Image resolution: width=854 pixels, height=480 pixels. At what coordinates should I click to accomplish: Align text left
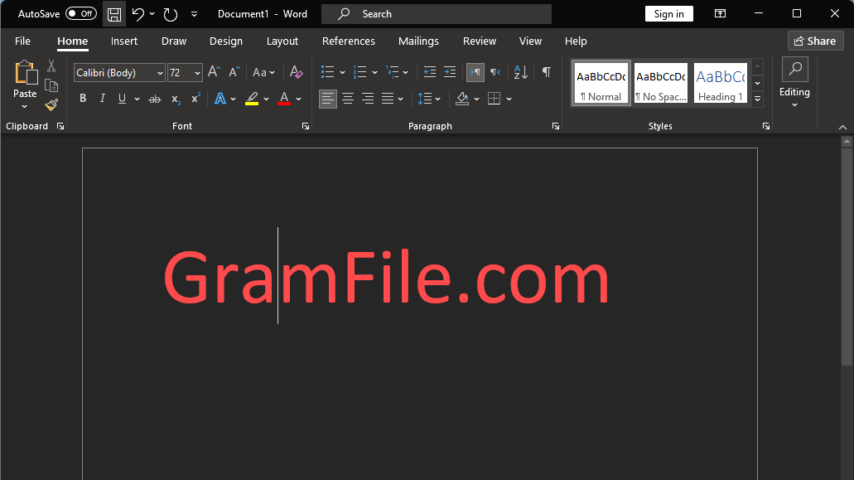[x=327, y=99]
